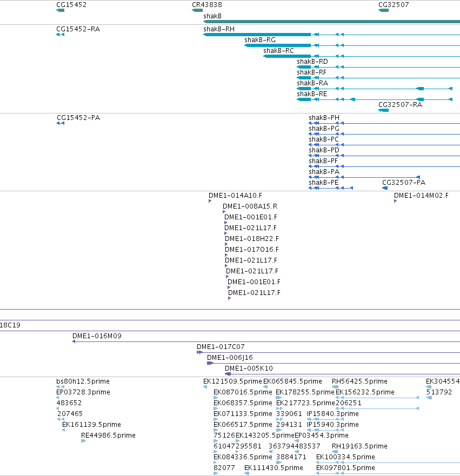Viewport: 460px width, 476px height.
Task: Select the DME1-018H22.F BAC end label
Action: [252, 239]
